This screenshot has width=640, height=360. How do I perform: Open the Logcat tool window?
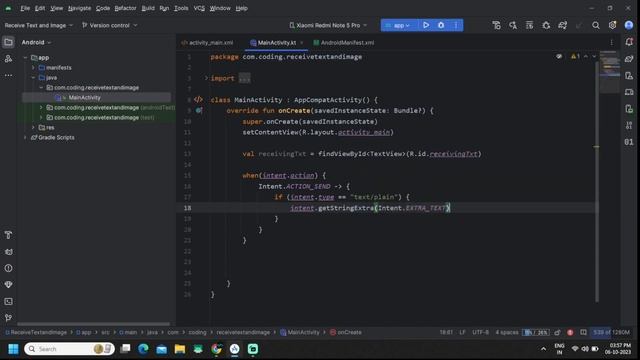pos(8,252)
